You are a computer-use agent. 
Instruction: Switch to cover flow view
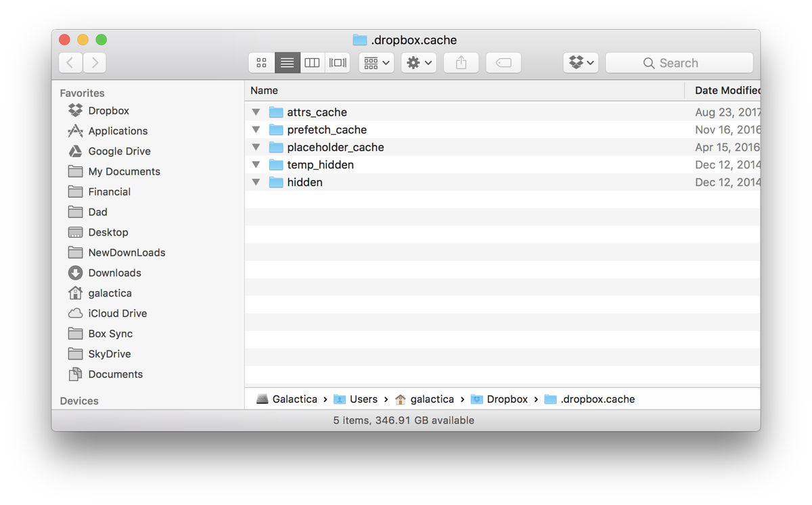338,63
